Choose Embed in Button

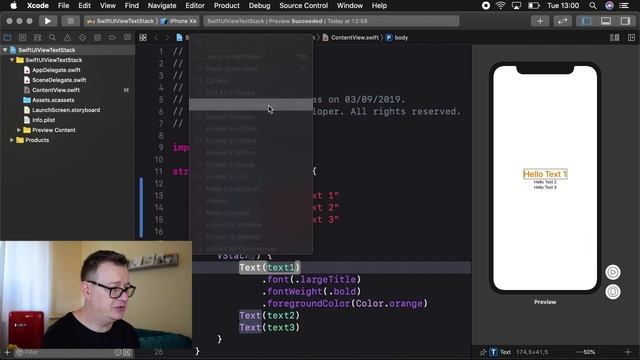coord(251,153)
